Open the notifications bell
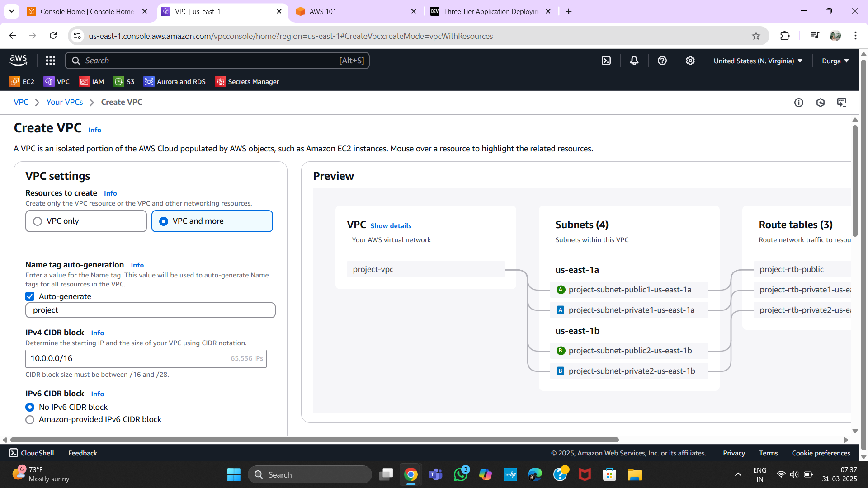The image size is (868, 488). point(634,61)
